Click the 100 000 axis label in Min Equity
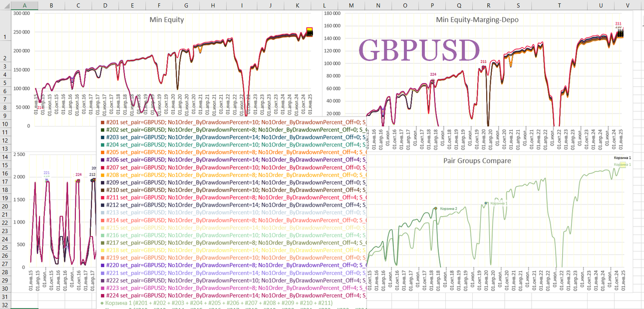 (x=21, y=88)
